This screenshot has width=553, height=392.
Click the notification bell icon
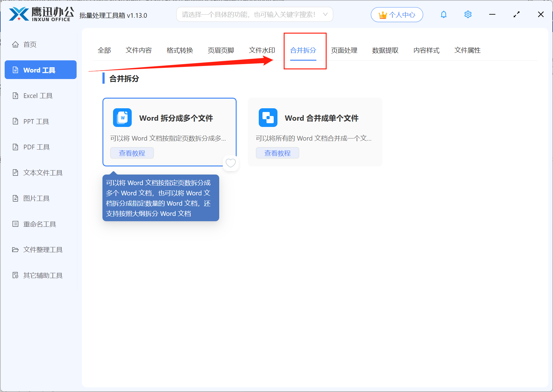(x=443, y=14)
